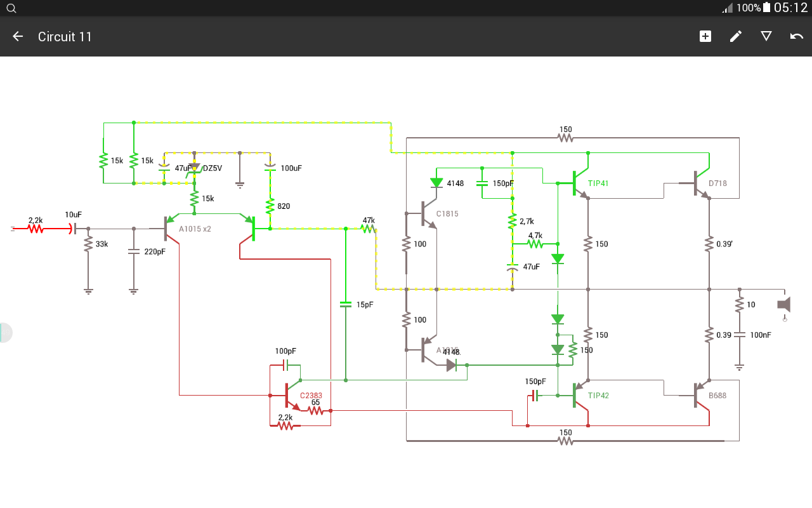Select the 15pF capacitor
This screenshot has height=508, width=812.
pyautogui.click(x=346, y=304)
